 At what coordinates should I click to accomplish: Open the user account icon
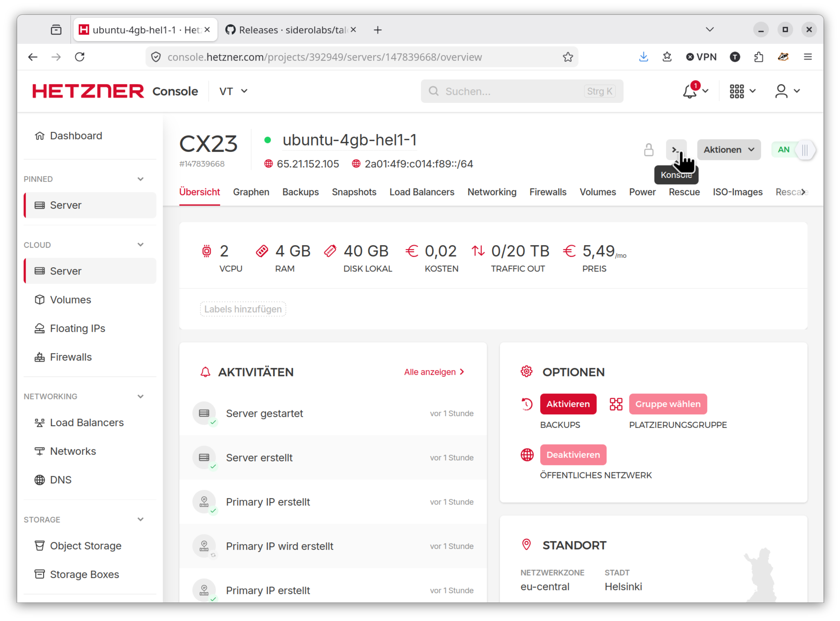[x=781, y=91]
